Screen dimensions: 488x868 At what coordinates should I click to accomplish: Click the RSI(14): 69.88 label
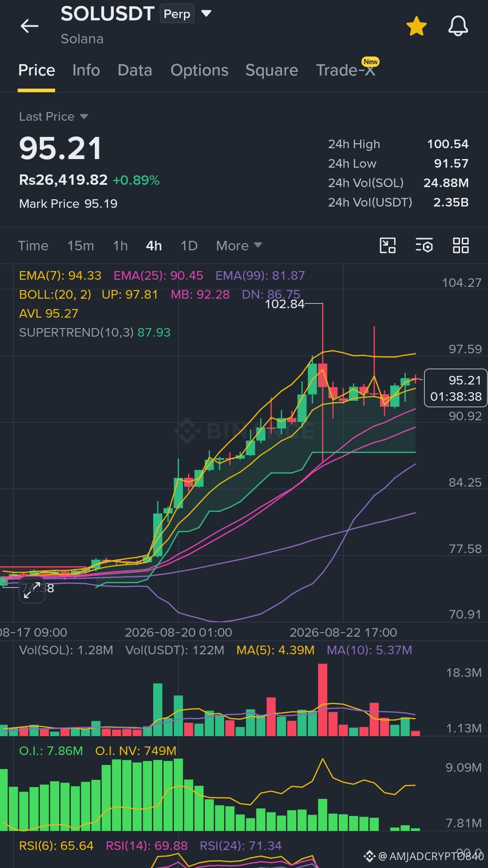point(146,846)
